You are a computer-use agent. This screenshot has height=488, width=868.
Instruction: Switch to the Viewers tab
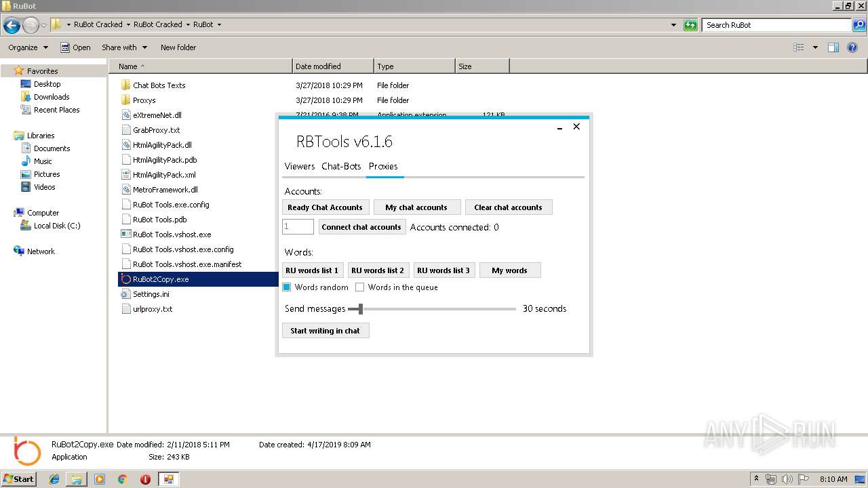click(x=300, y=167)
